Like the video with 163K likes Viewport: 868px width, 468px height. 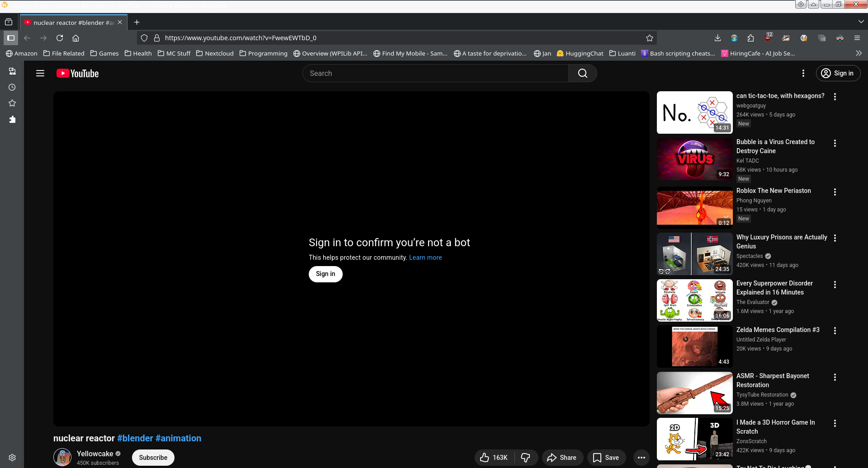click(x=494, y=458)
